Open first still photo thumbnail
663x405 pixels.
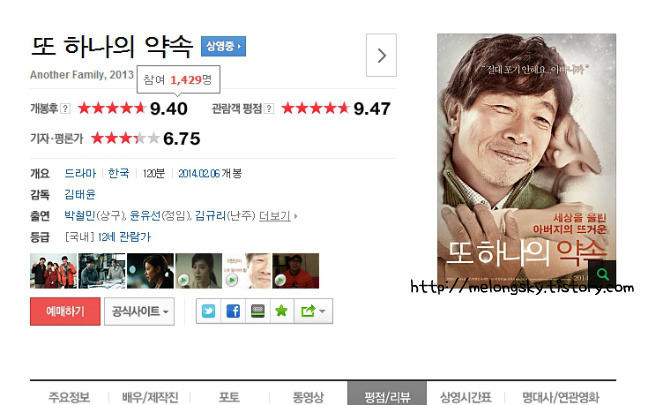pyautogui.click(x=53, y=271)
